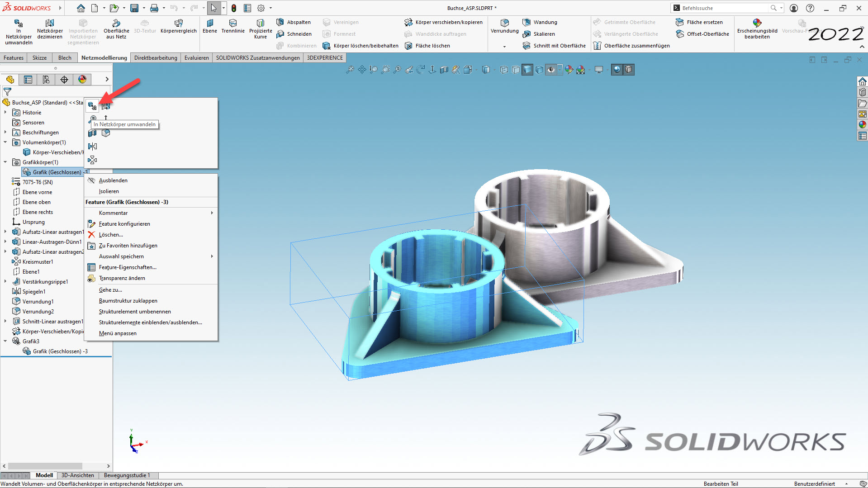Select the Abspalten command
The width and height of the screenshot is (868, 488).
[x=294, y=22]
